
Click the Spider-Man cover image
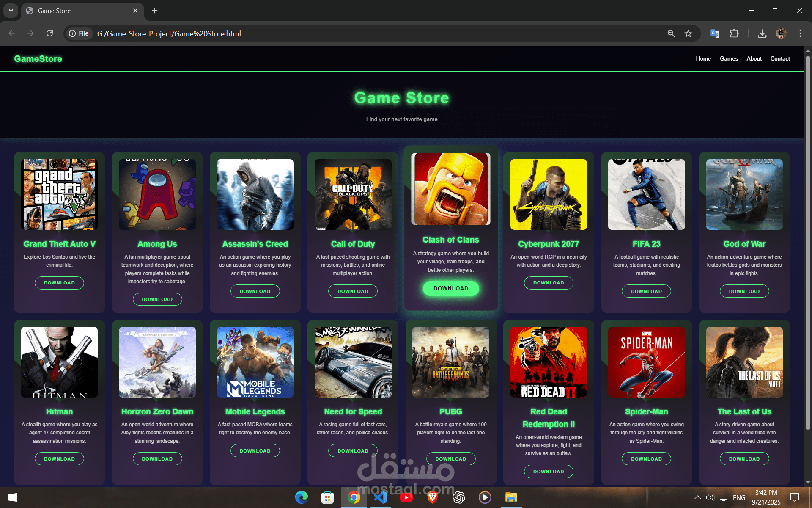point(647,362)
